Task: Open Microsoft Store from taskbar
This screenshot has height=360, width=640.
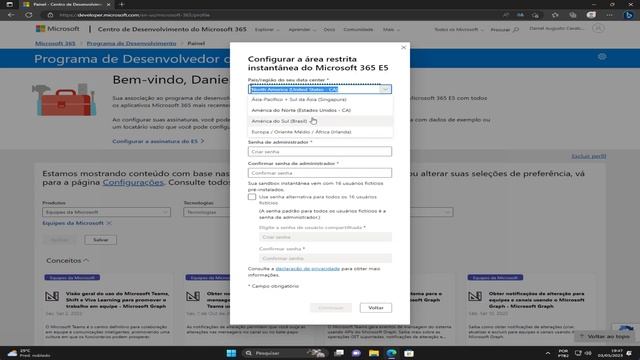Action: [409, 353]
